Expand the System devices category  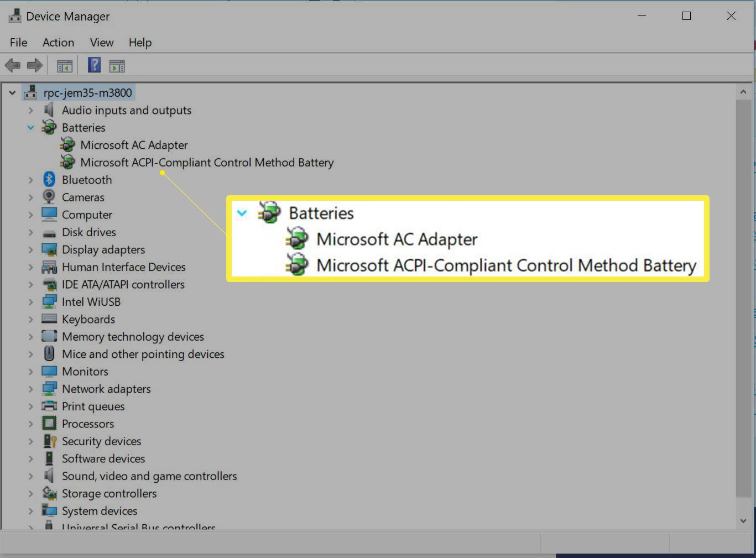[x=31, y=511]
